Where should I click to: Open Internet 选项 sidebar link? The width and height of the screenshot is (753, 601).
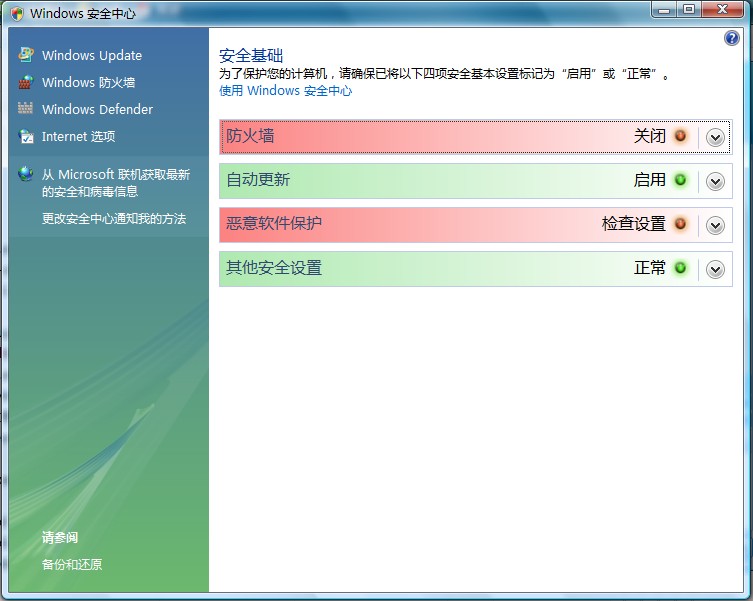pos(78,136)
